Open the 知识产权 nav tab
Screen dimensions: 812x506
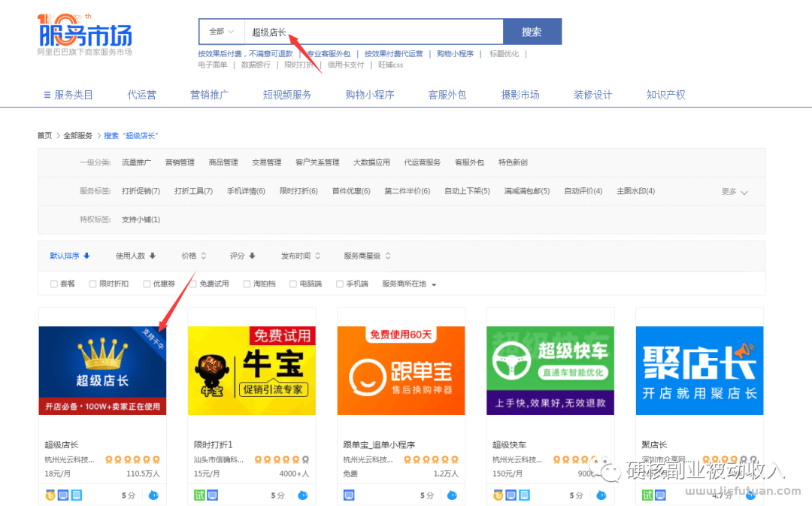[x=666, y=95]
